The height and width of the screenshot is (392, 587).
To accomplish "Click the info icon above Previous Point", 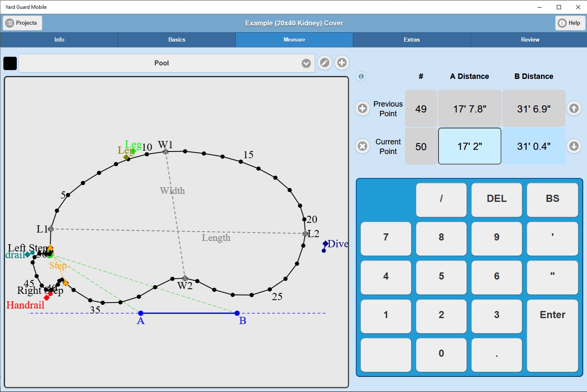I will point(361,76).
